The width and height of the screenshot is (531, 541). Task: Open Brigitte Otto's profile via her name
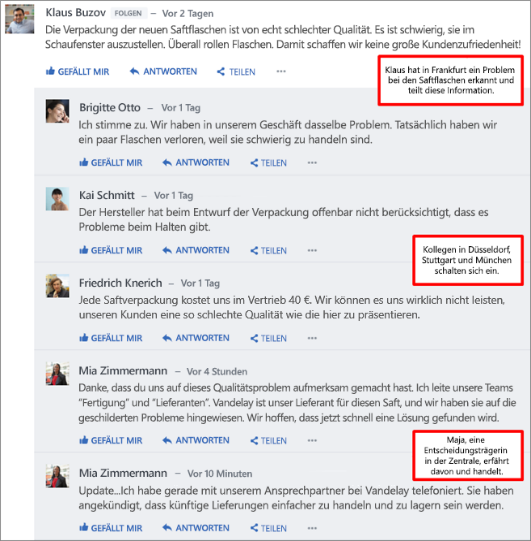tap(110, 107)
